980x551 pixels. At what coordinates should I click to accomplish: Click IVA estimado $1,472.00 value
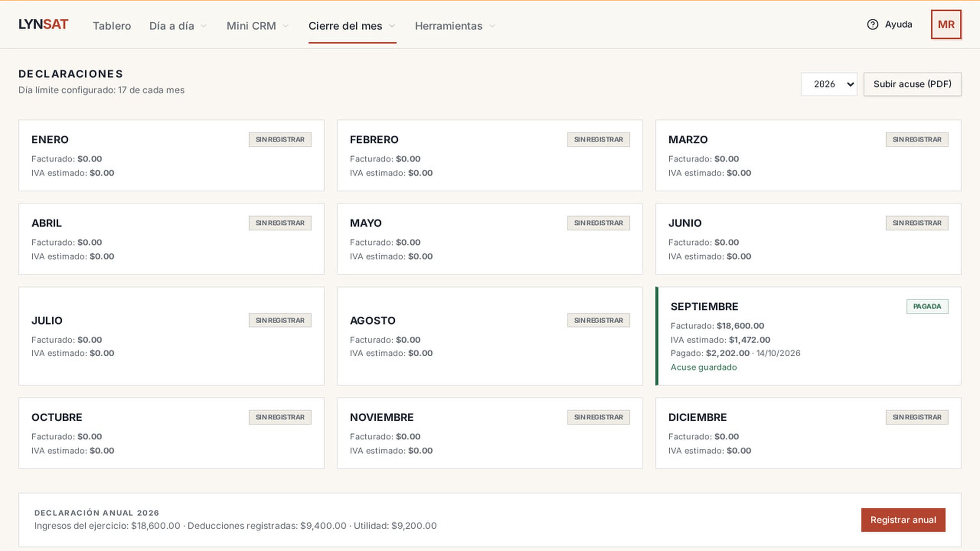coord(750,340)
